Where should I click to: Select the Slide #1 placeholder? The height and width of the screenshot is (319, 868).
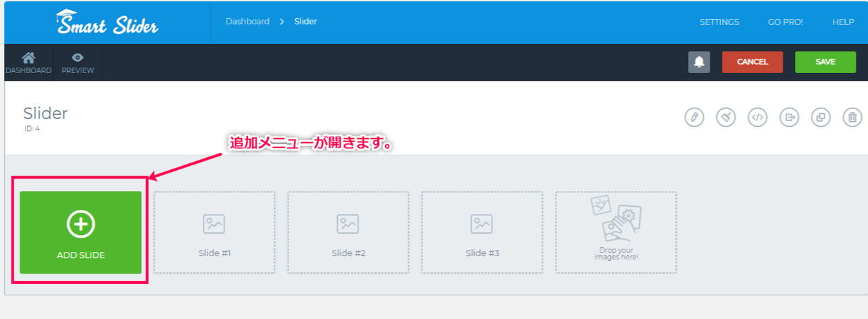[214, 232]
